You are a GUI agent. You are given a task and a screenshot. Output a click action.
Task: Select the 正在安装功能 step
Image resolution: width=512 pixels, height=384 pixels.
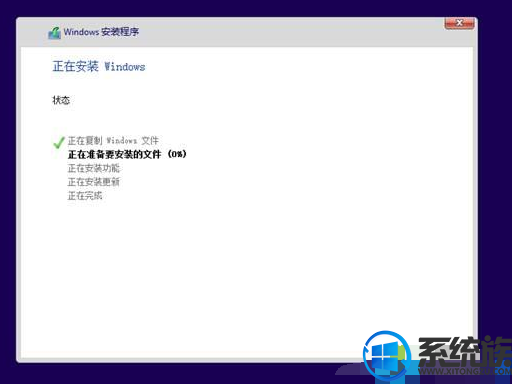coord(93,168)
